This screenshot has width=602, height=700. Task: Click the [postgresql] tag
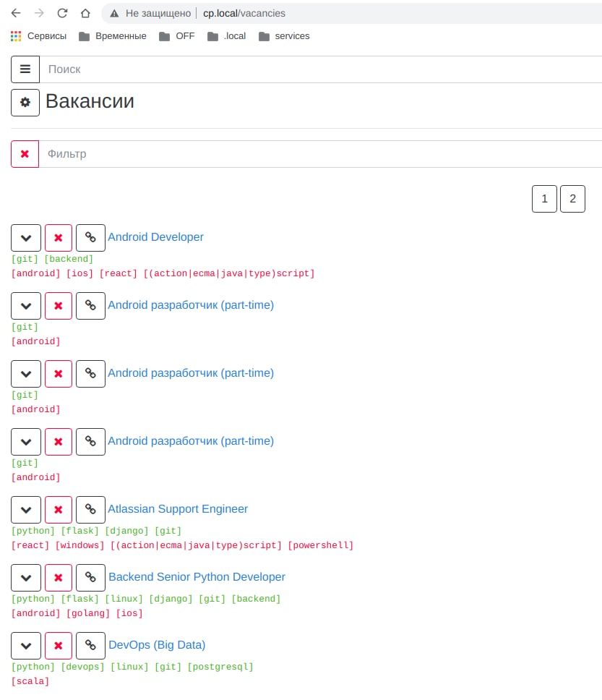[x=220, y=667]
